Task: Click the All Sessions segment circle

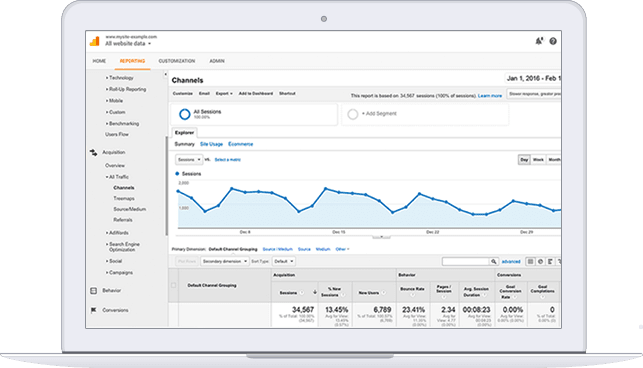Action: [x=185, y=114]
